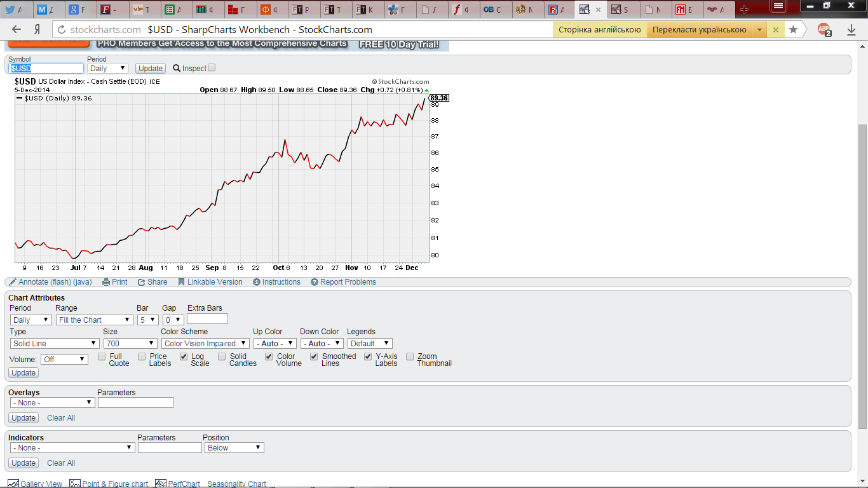
Task: Click the Share icon below the chart
Action: point(142,282)
